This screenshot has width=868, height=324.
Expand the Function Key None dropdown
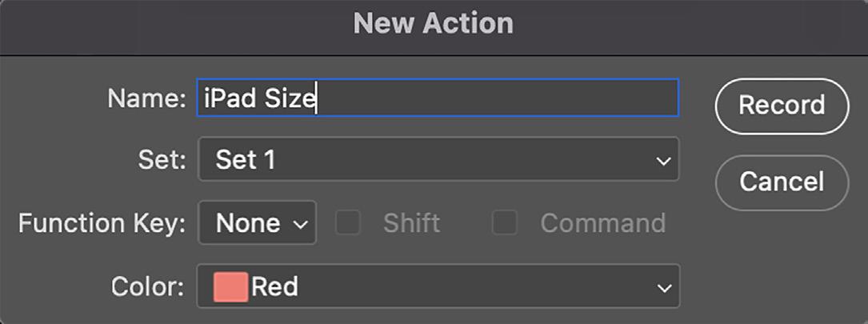pos(257,223)
